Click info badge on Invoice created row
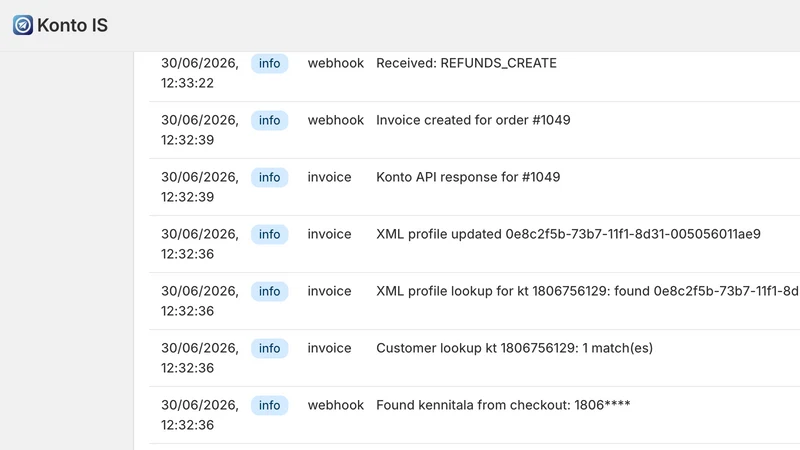The image size is (800, 450). click(269, 120)
